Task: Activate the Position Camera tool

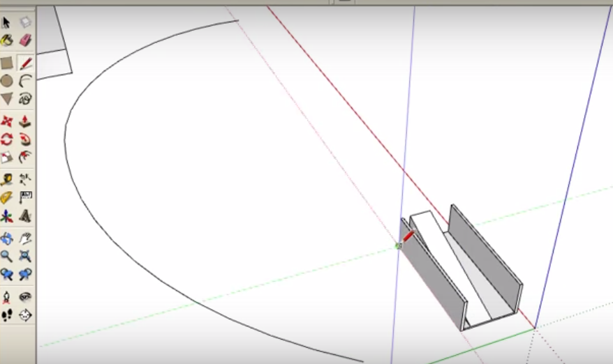Action: coord(7,297)
